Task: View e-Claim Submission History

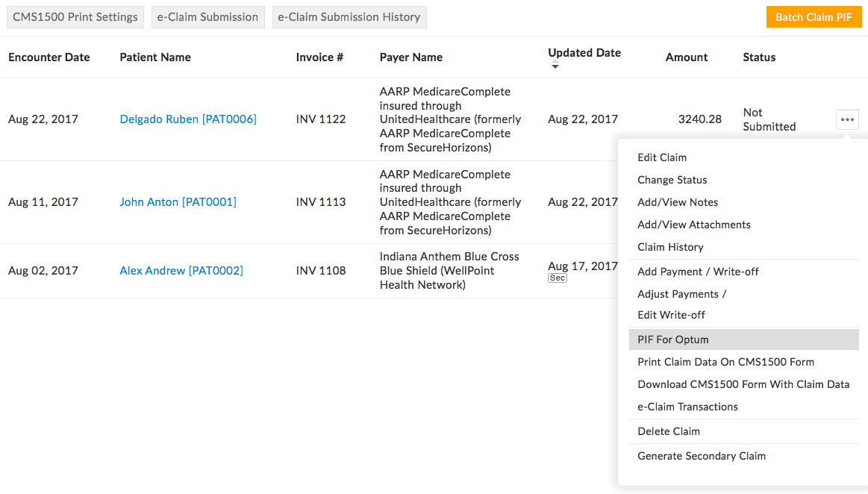Action: 349,17
